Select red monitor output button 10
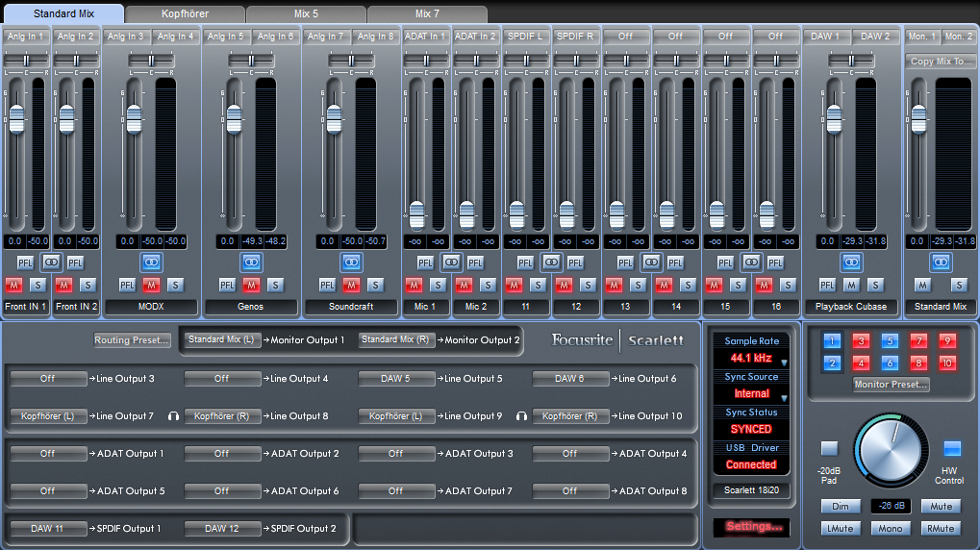This screenshot has width=980, height=550. tap(947, 362)
